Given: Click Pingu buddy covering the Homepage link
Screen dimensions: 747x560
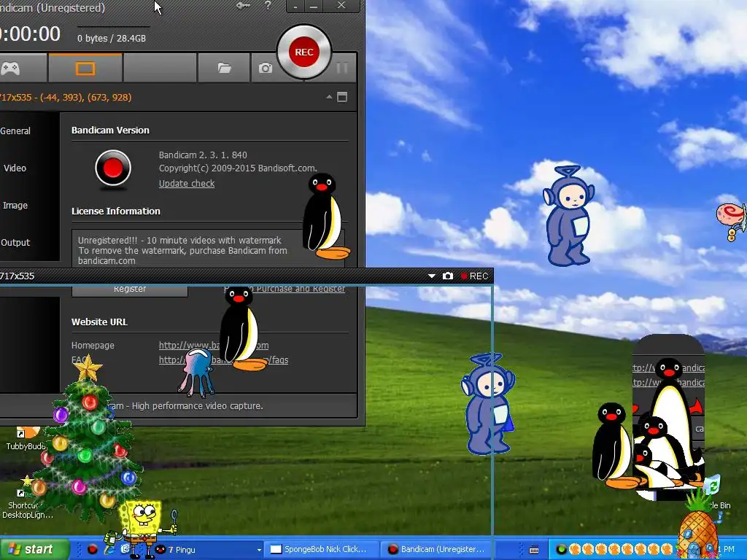Looking at the screenshot, I should coord(242,329).
